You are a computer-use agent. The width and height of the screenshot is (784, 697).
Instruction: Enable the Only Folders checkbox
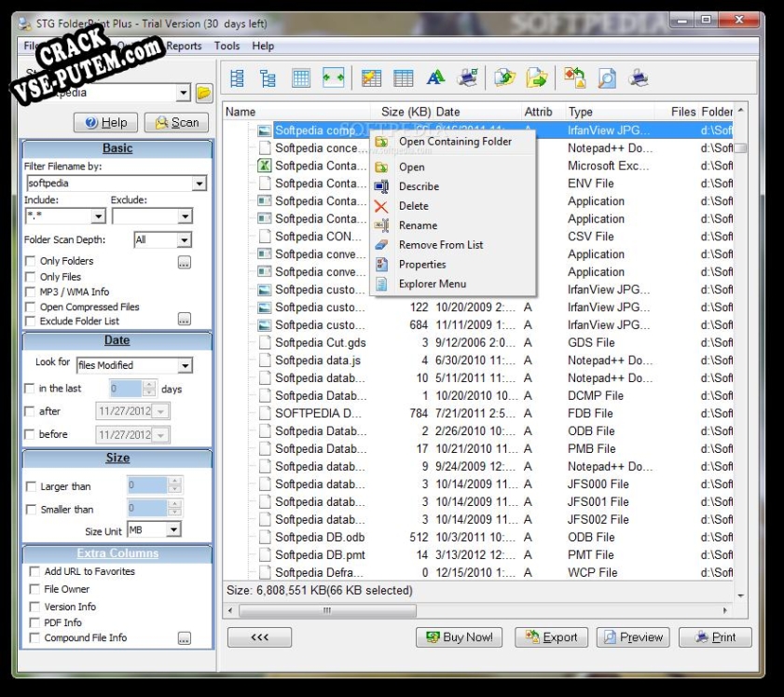32,262
